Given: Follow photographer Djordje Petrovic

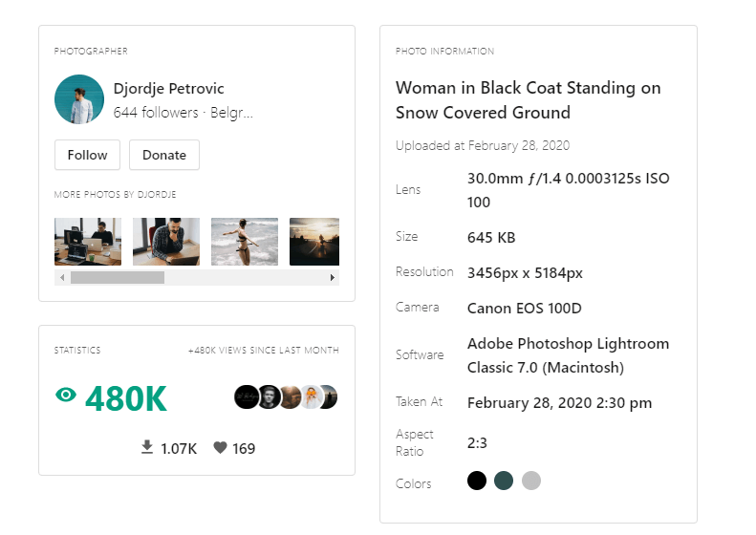Looking at the screenshot, I should coord(87,155).
